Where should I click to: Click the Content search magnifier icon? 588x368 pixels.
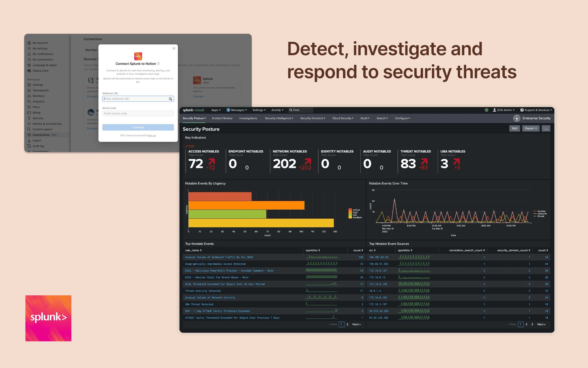(29, 129)
